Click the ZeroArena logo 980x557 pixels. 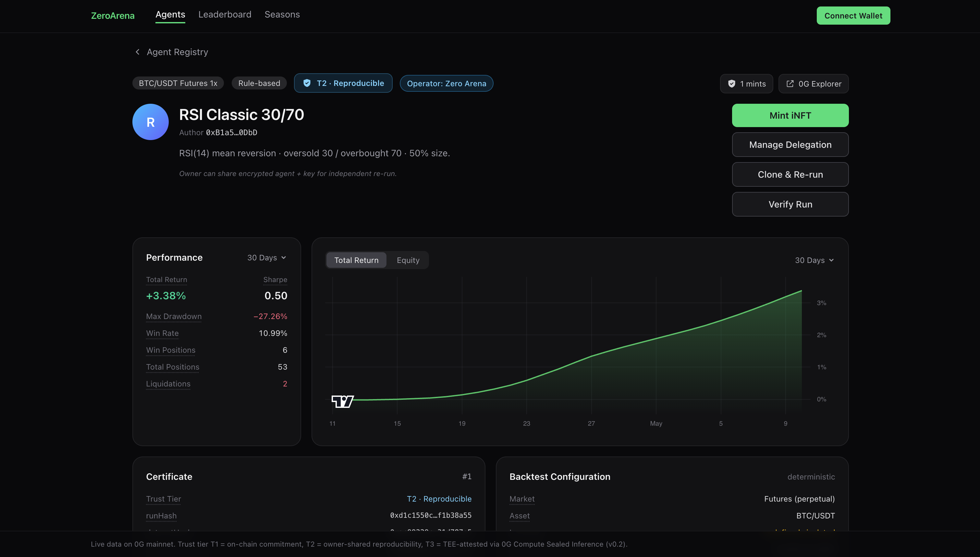[x=113, y=16]
